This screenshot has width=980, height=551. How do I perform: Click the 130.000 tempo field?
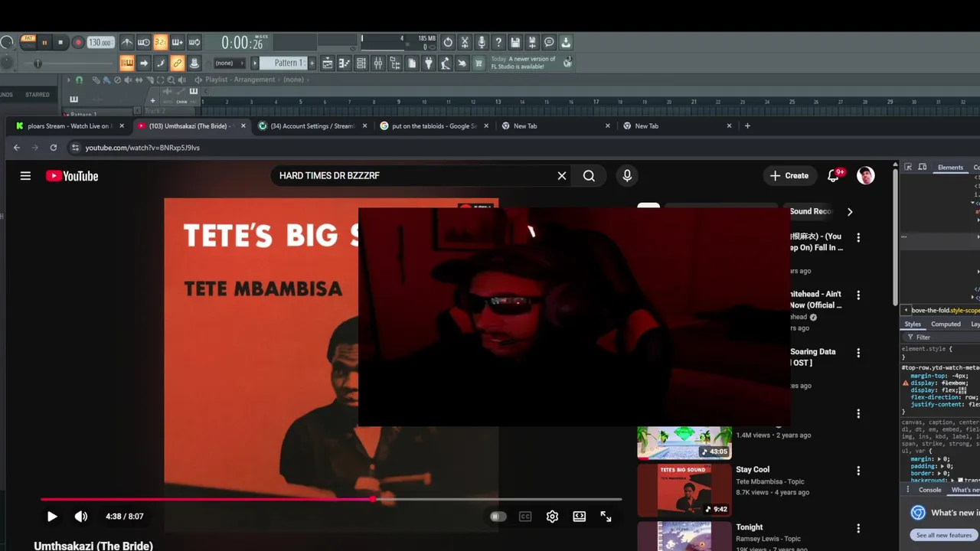[x=100, y=43]
